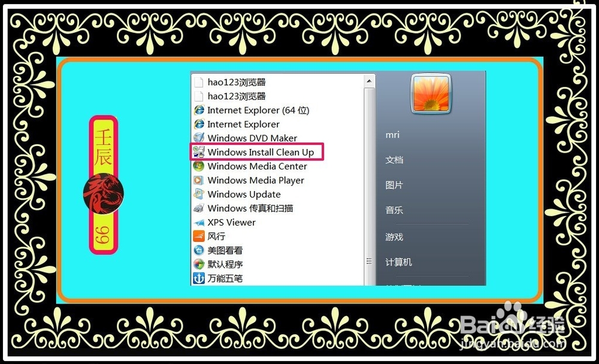Open 风行 program label

[x=216, y=236]
